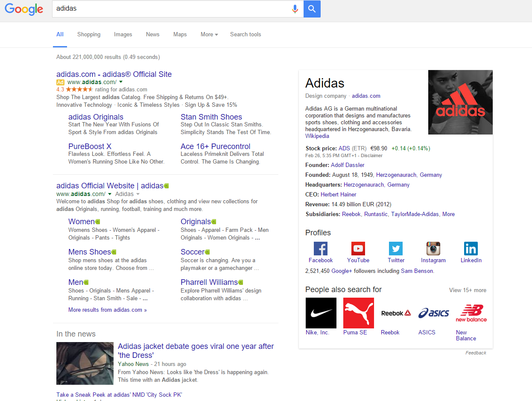
Task: Open Sam Benson profile link
Action: (417, 271)
